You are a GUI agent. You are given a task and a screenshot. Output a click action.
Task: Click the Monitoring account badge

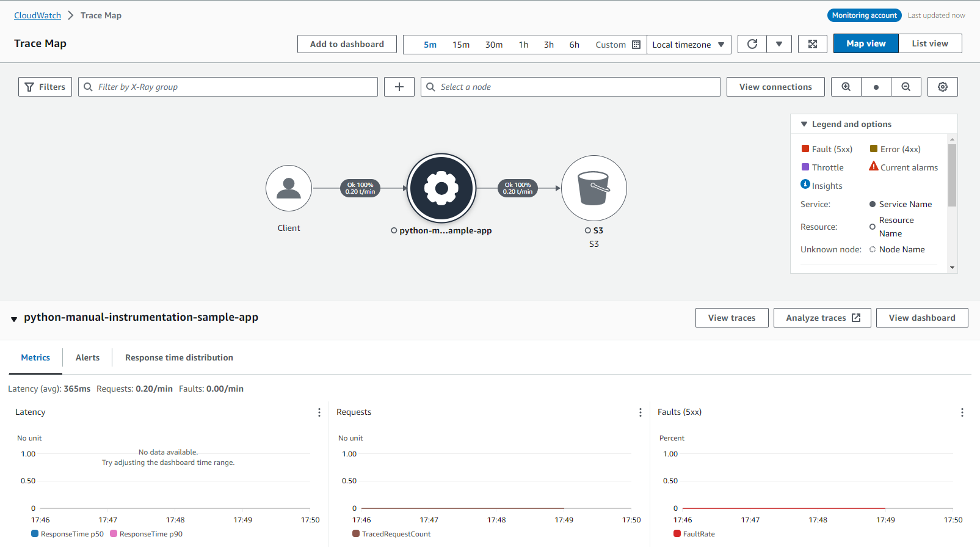tap(865, 15)
